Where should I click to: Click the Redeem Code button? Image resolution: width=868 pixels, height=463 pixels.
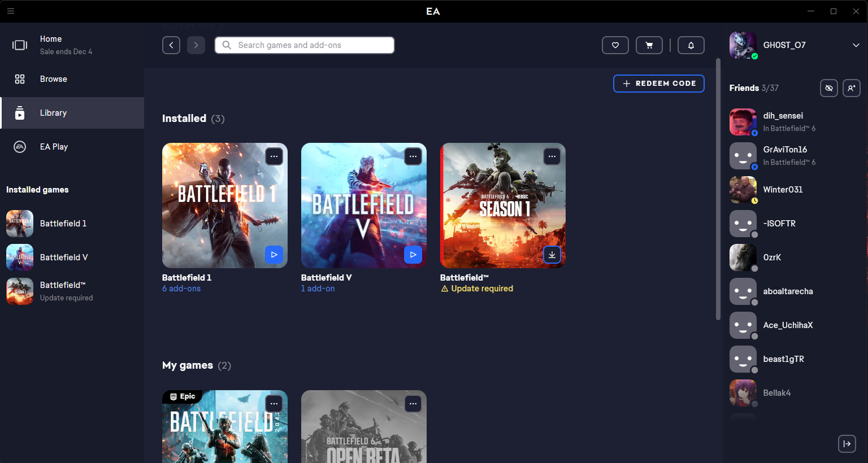click(659, 84)
